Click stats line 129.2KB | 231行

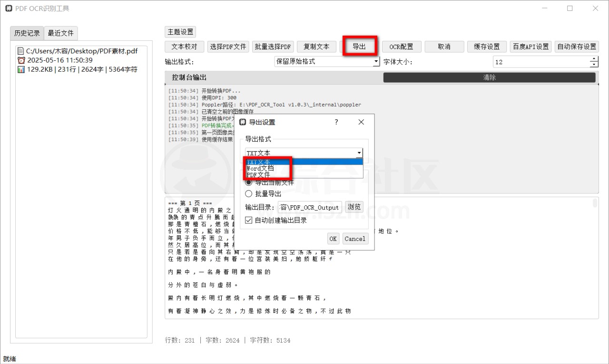[x=82, y=69]
